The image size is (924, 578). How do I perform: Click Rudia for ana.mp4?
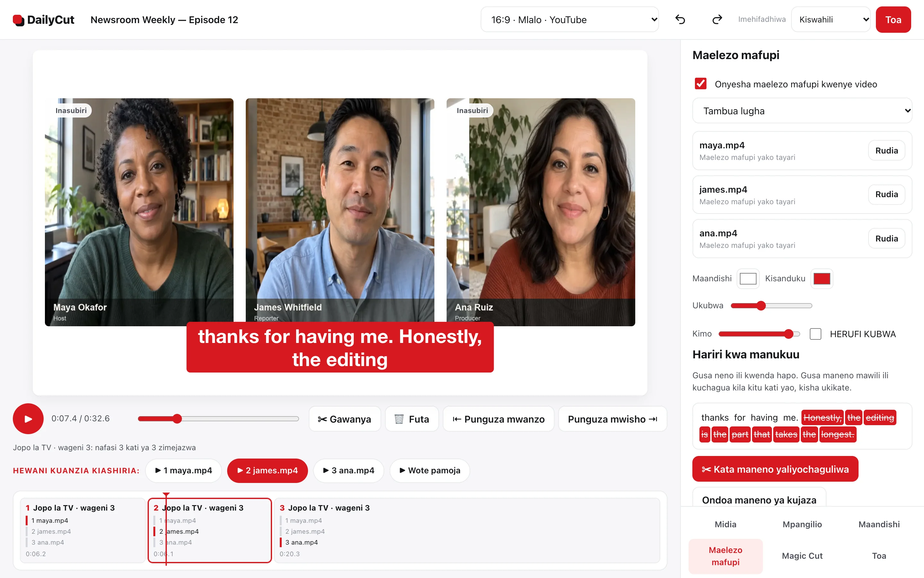886,238
